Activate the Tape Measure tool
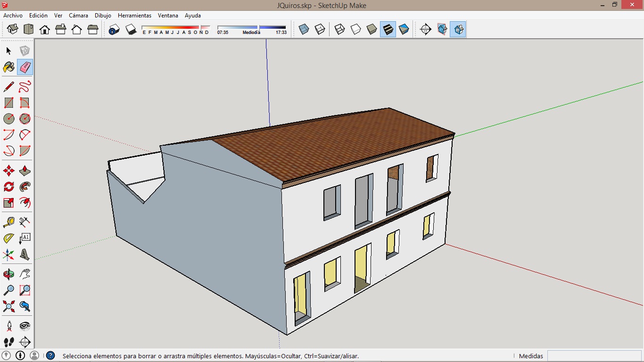The height and width of the screenshot is (362, 644). click(x=9, y=222)
